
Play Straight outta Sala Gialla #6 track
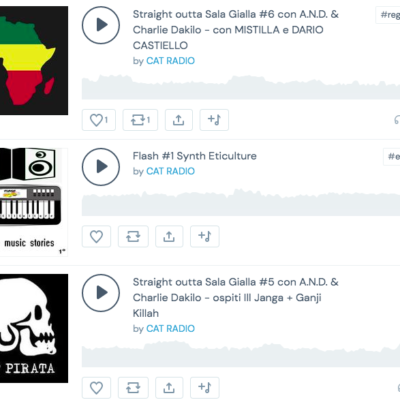click(x=101, y=25)
